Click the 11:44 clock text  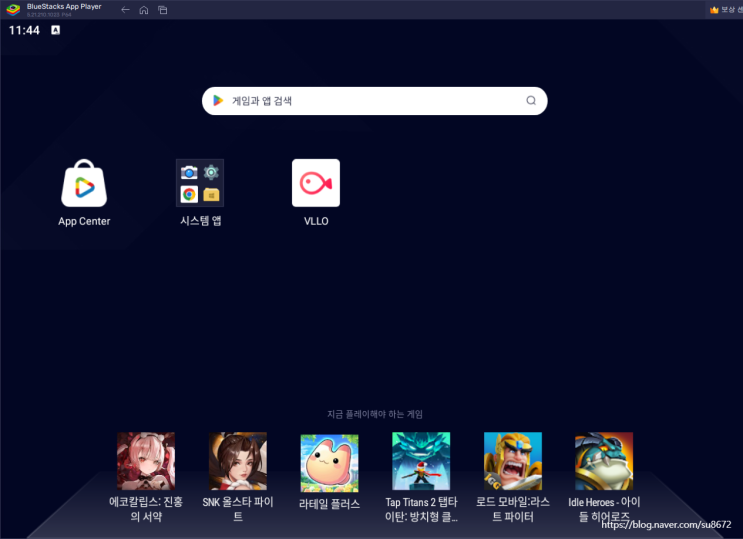(x=24, y=30)
